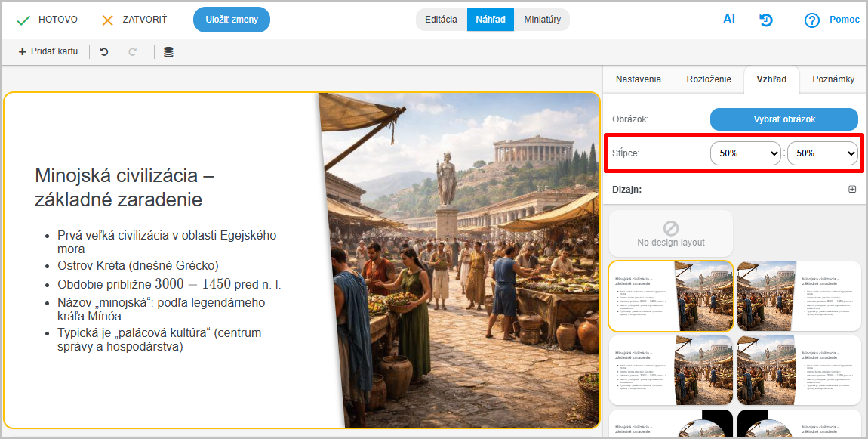This screenshot has height=439, width=868.
Task: Open the AI assistant
Action: pos(728,20)
